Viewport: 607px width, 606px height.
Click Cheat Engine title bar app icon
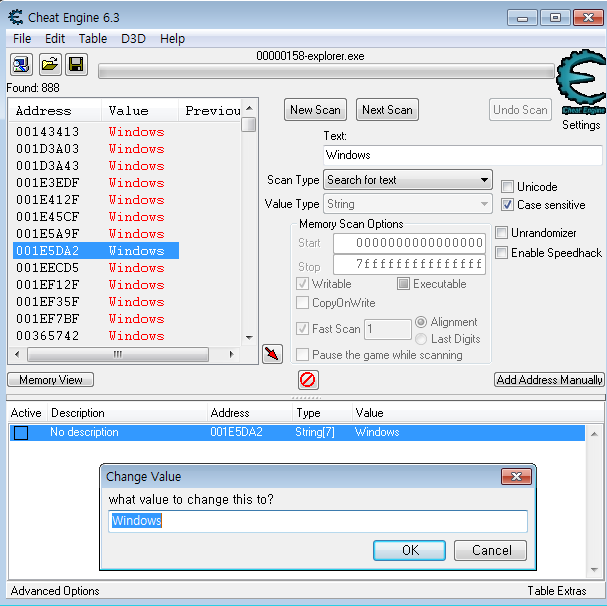pyautogui.click(x=16, y=17)
